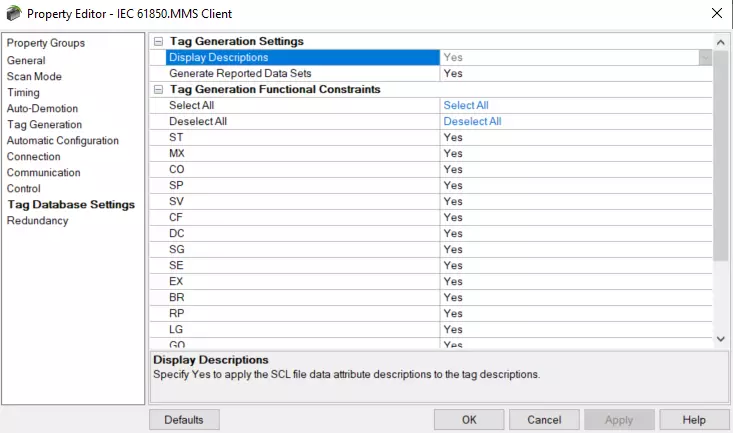Image resolution: width=733 pixels, height=433 pixels.
Task: Click the LG constraint Yes value
Action: click(x=453, y=330)
